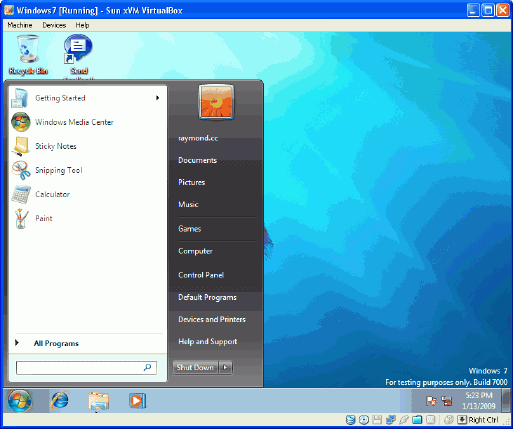
Task: Click the taskbar clock showing 5:23 PM
Action: 479,400
